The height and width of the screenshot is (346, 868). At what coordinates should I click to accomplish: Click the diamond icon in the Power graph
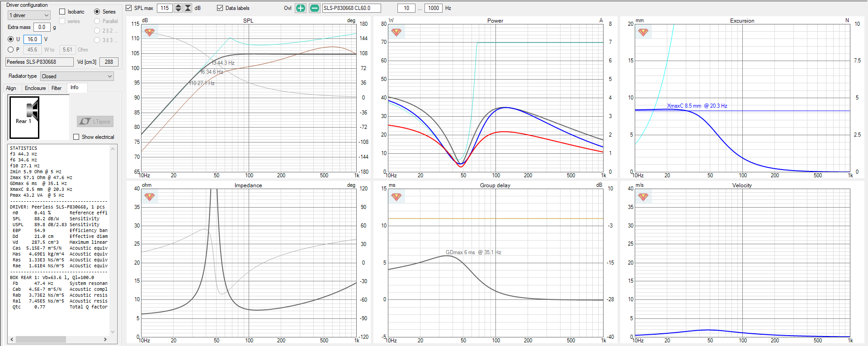coord(396,32)
